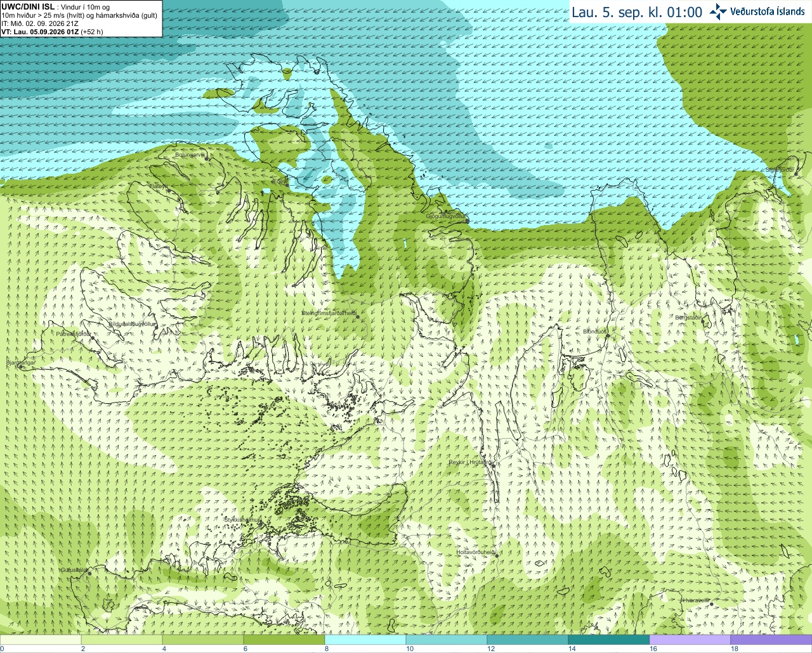Click the light cyan 8–10 legend swatch
Screen dimensions: 812x653
(365, 640)
